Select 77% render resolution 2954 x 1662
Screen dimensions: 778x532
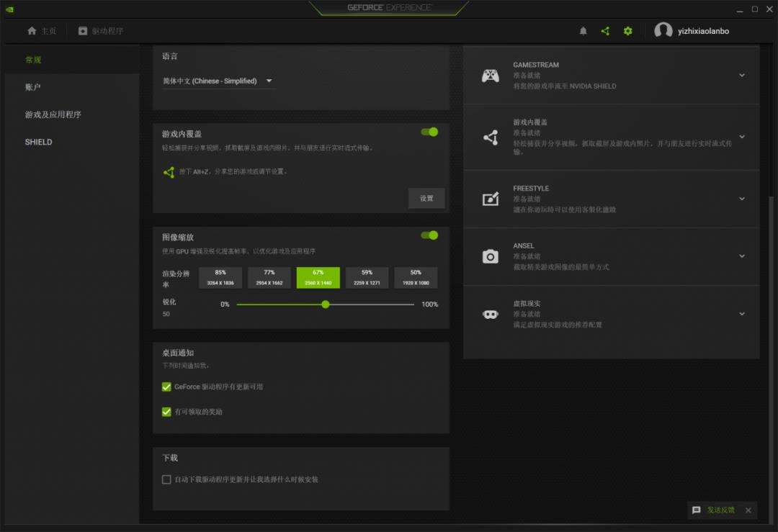269,278
